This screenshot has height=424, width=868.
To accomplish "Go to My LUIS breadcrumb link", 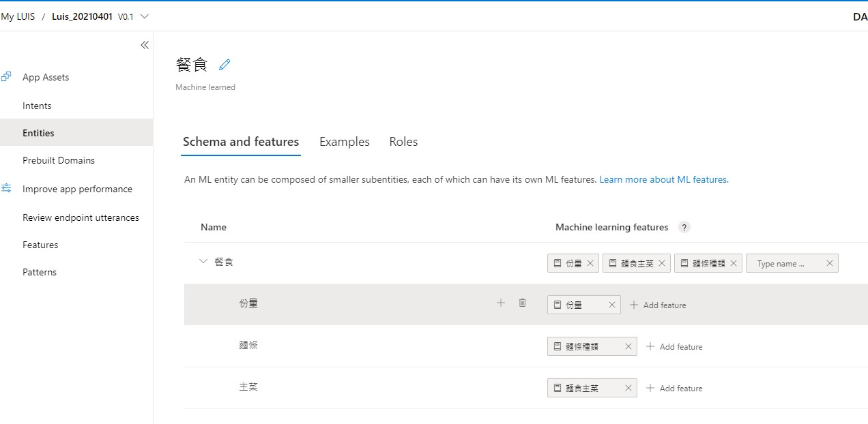I will [x=18, y=16].
